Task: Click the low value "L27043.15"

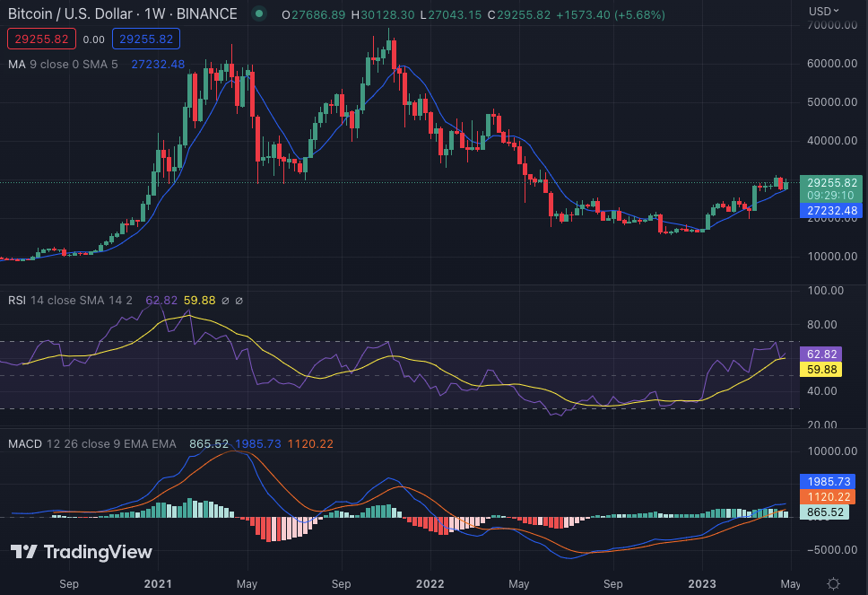Action: point(451,15)
